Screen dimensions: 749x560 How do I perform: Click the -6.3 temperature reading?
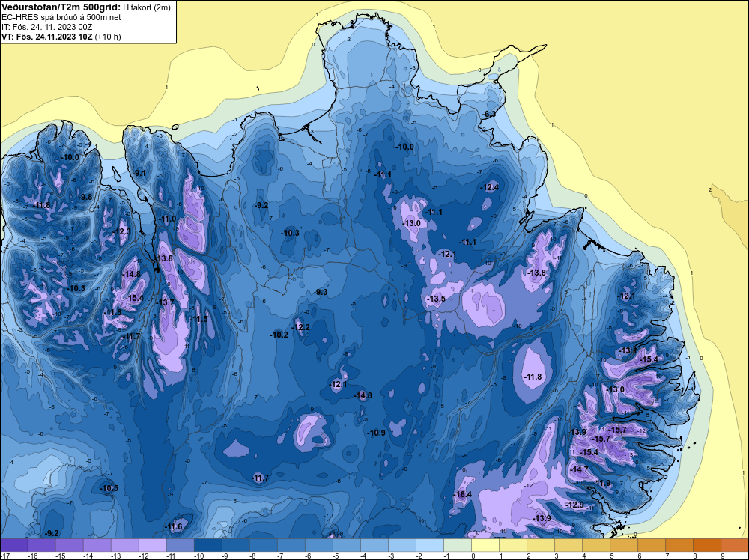tap(490, 114)
